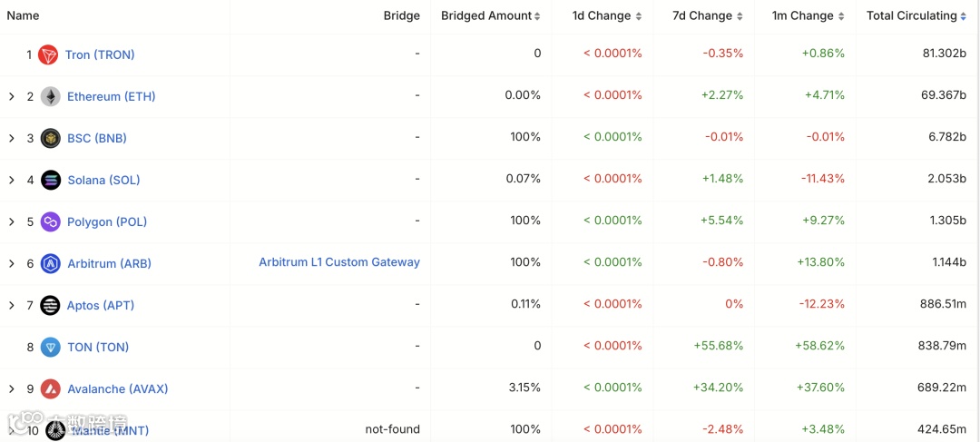Screen dimensions: 980x442
Task: Click the TON logo icon
Action: point(51,347)
